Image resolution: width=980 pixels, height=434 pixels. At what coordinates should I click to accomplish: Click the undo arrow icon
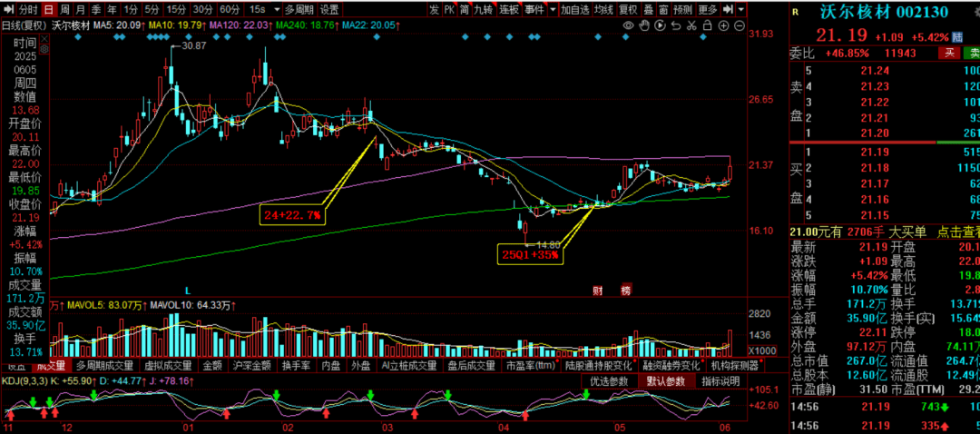pos(676,25)
